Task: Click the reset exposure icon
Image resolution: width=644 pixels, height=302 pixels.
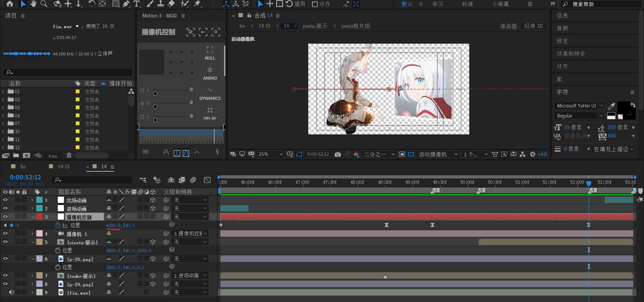Action: pyautogui.click(x=533, y=154)
